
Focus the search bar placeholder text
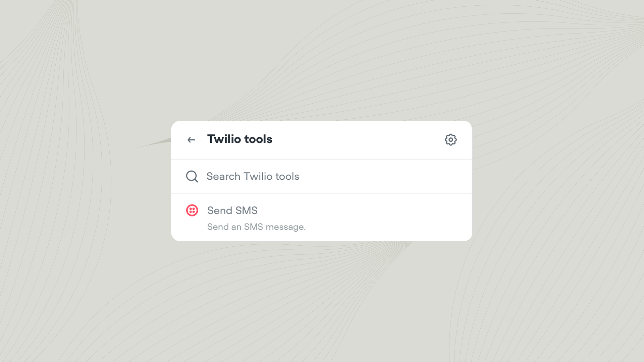(x=253, y=176)
